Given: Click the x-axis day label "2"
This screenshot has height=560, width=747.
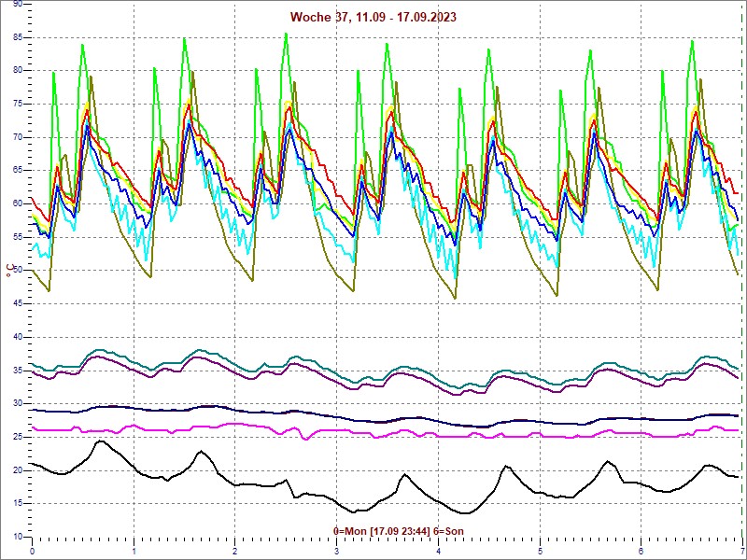Looking at the screenshot, I should click(235, 552).
